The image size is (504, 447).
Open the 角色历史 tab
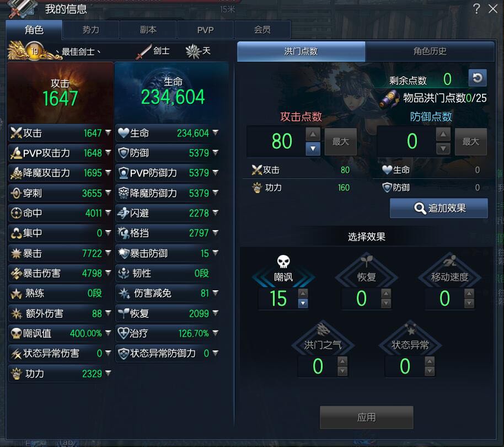click(430, 51)
